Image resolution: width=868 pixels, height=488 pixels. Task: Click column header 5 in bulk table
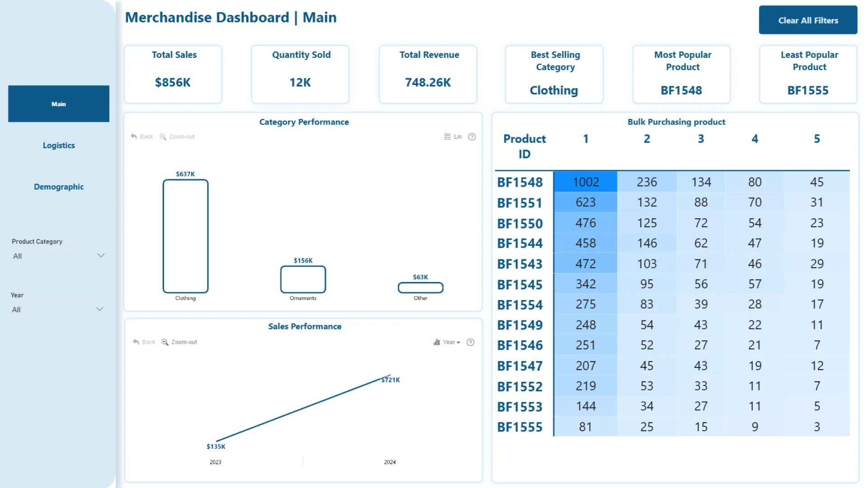pyautogui.click(x=817, y=139)
